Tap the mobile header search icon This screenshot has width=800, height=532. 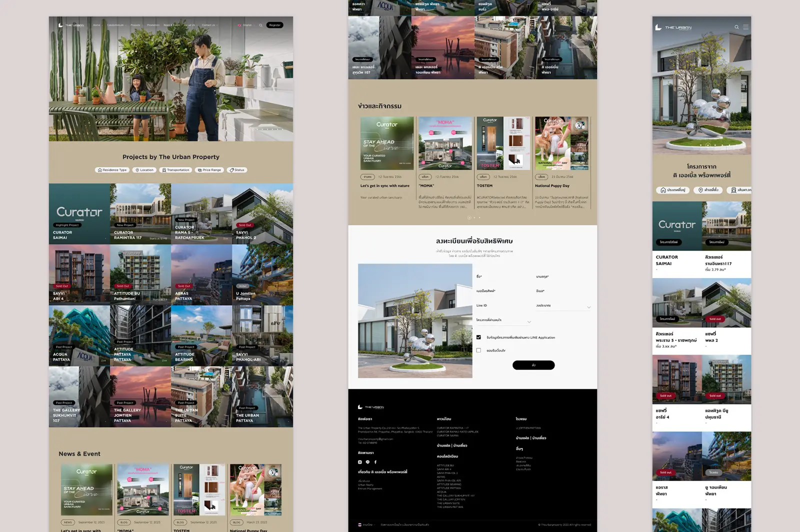click(736, 27)
